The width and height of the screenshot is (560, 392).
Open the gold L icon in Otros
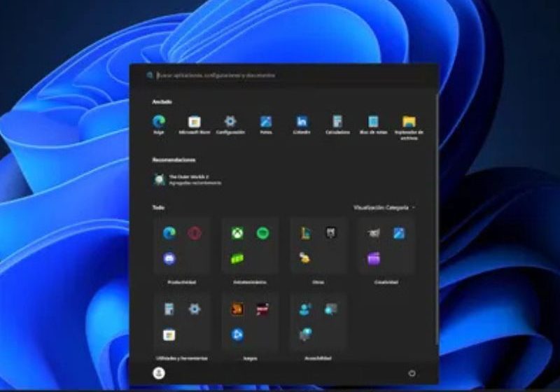click(x=305, y=233)
